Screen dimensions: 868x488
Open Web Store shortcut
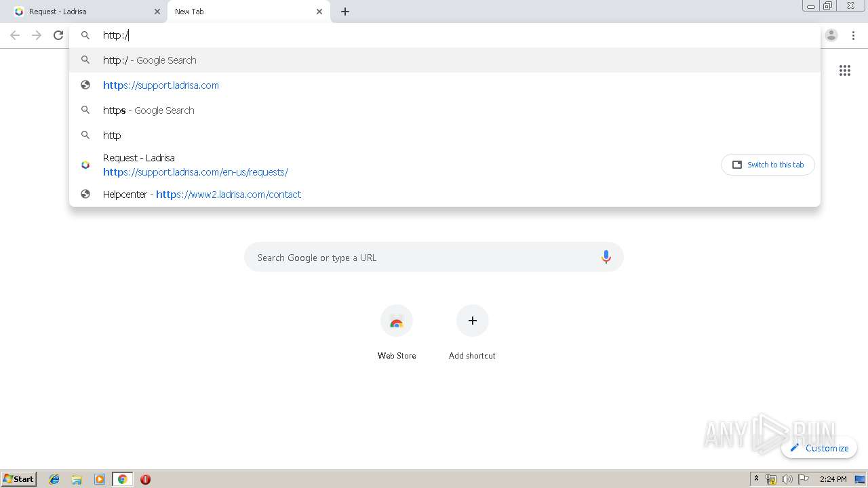coord(397,332)
